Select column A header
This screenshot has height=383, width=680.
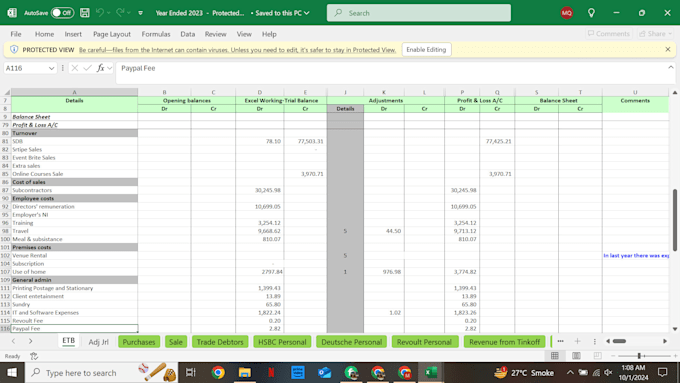[x=74, y=92]
